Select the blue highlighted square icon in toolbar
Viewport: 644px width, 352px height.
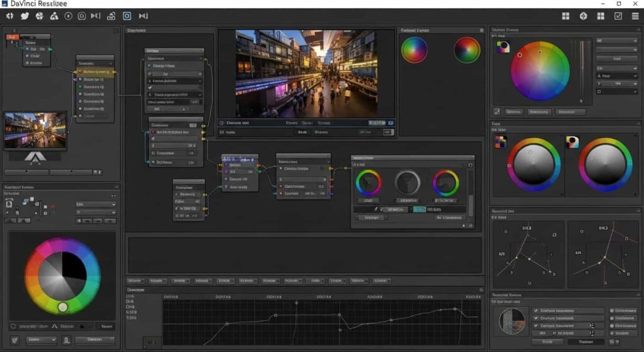coord(127,16)
